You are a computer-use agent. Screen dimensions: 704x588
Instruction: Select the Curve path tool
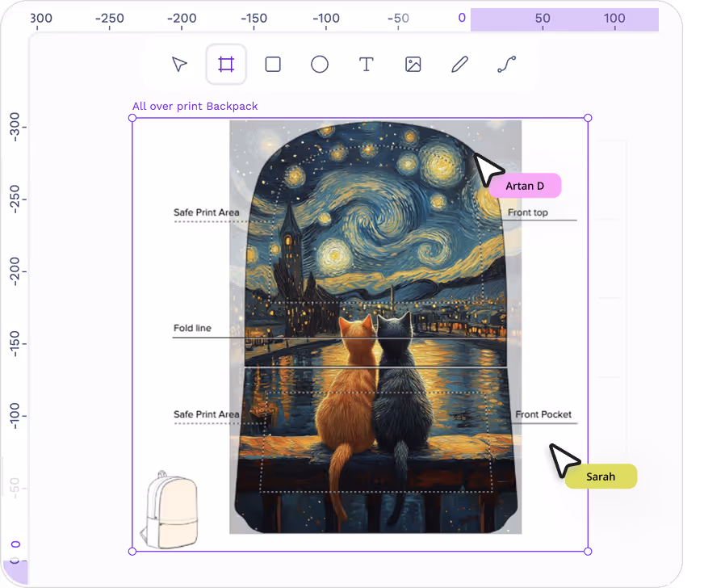506,65
